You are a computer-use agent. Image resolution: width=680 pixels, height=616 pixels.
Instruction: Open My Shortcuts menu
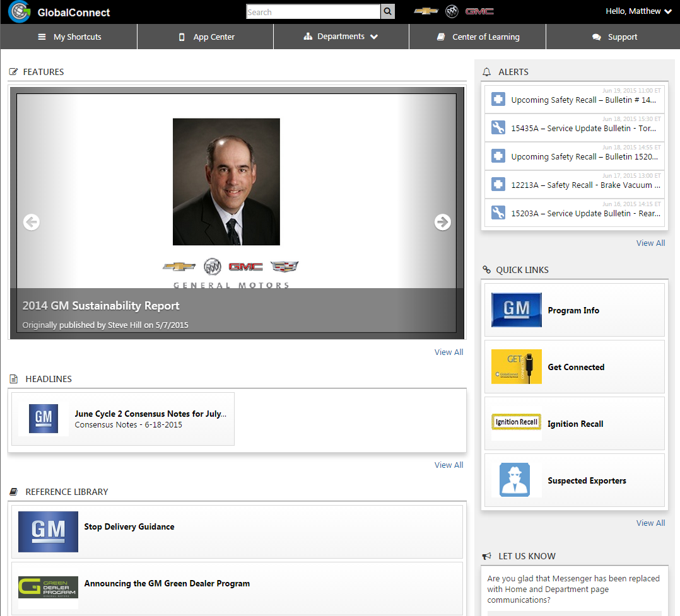(69, 37)
